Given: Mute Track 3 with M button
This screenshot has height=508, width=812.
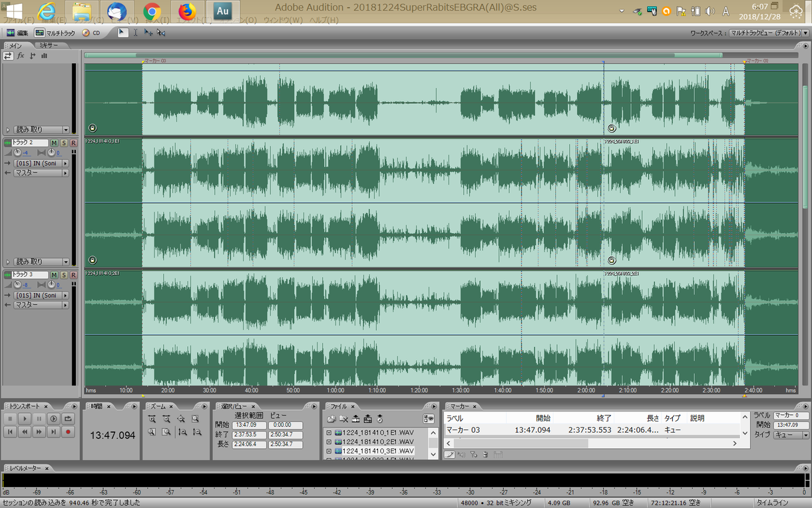Looking at the screenshot, I should click(55, 275).
